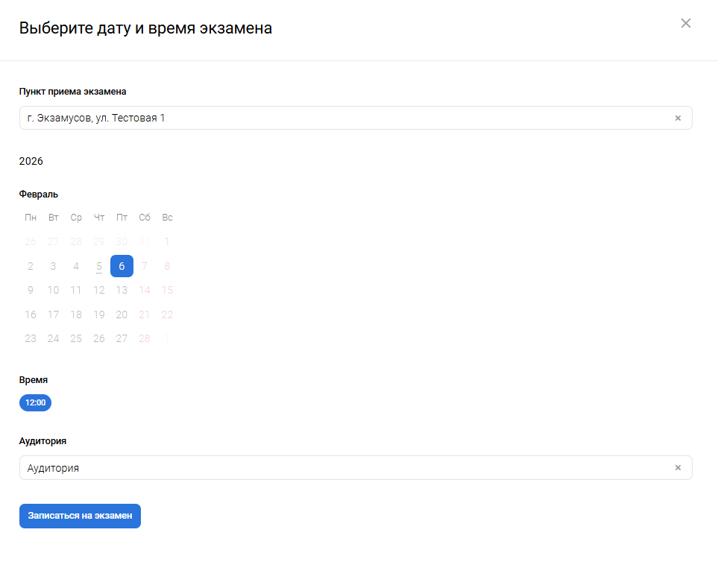
Task: Pick February 2 in the calendar
Action: click(x=31, y=266)
